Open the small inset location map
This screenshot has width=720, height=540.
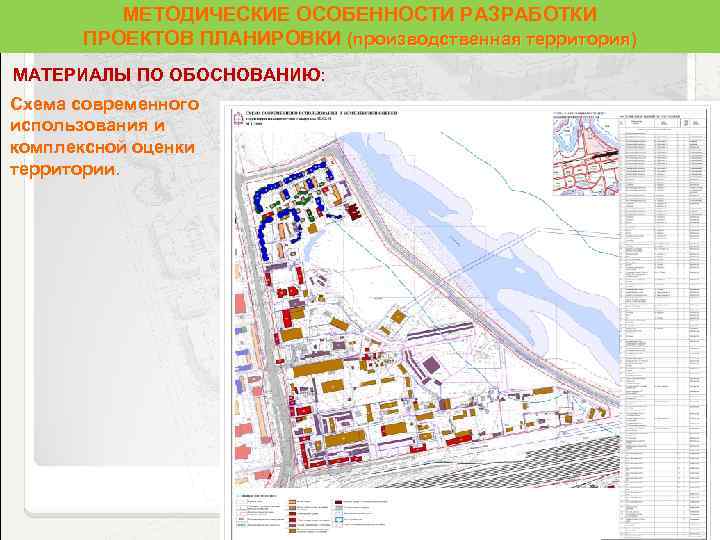pyautogui.click(x=586, y=153)
